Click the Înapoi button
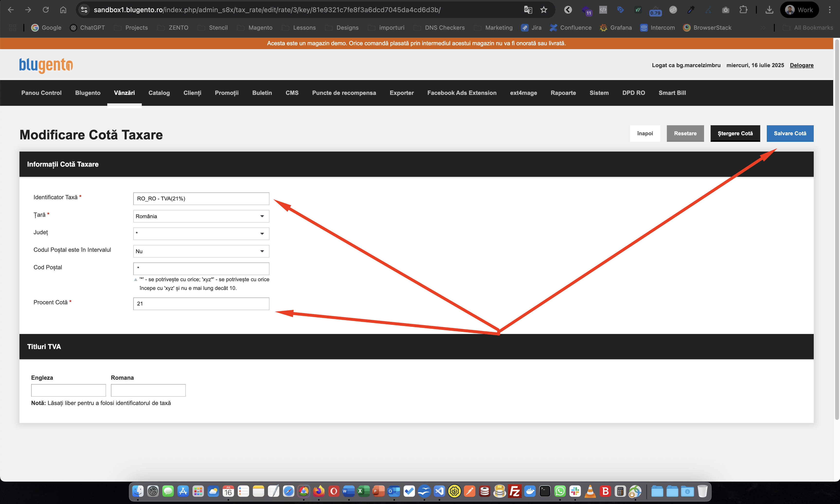840x504 pixels. tap(645, 134)
